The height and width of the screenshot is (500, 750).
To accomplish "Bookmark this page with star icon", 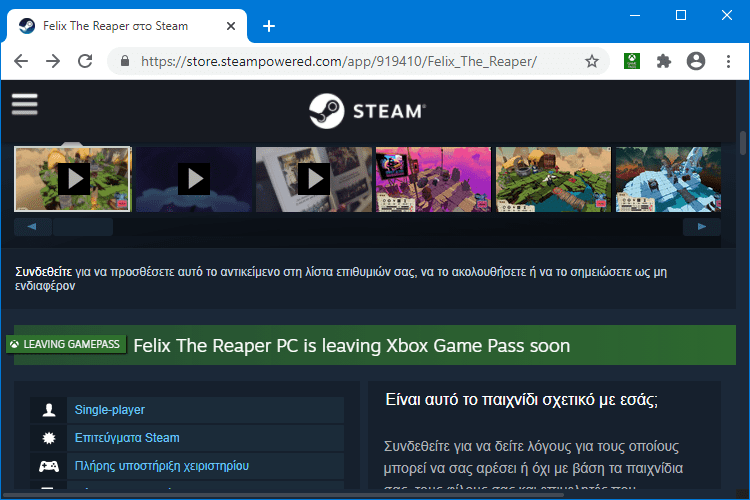I will coord(592,61).
